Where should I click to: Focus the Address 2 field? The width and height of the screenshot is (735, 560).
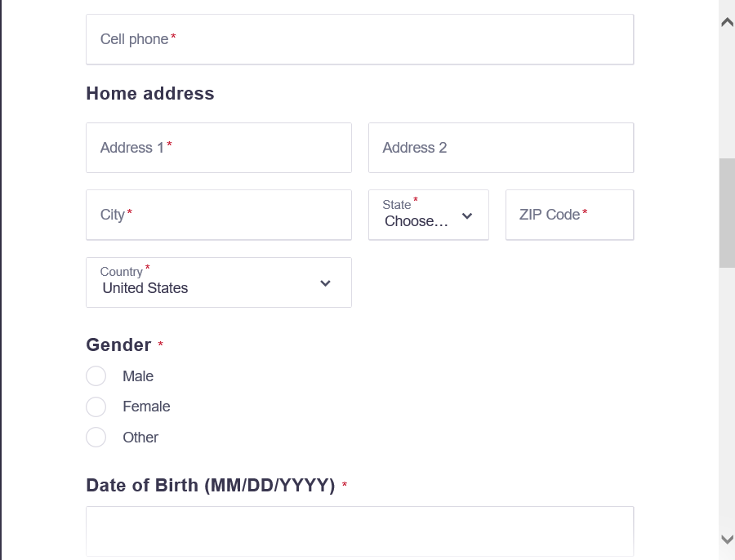click(501, 148)
